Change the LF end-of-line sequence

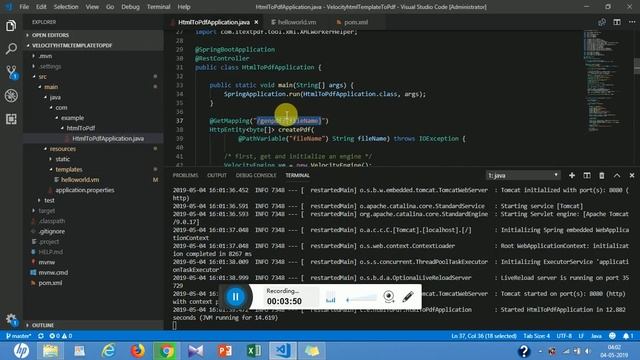tap(581, 336)
